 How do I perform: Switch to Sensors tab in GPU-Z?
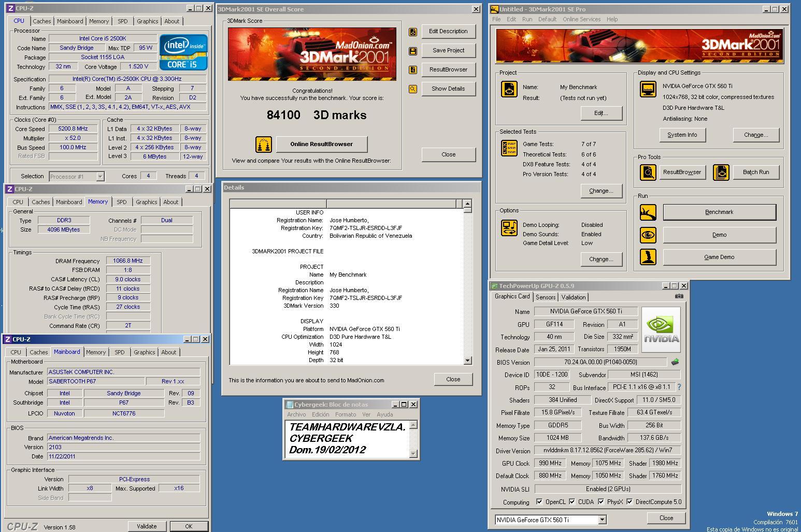[x=546, y=297]
